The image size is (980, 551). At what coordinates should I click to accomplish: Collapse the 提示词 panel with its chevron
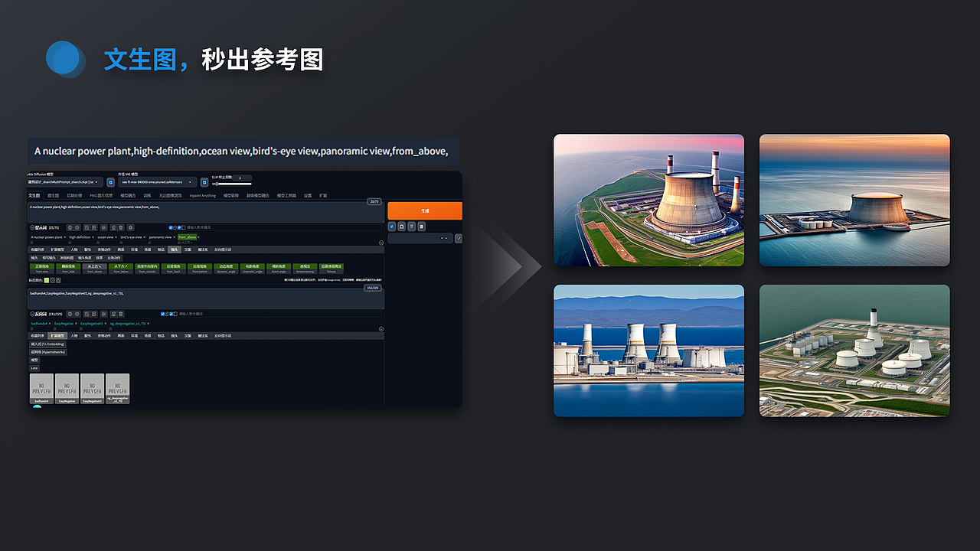point(31,227)
